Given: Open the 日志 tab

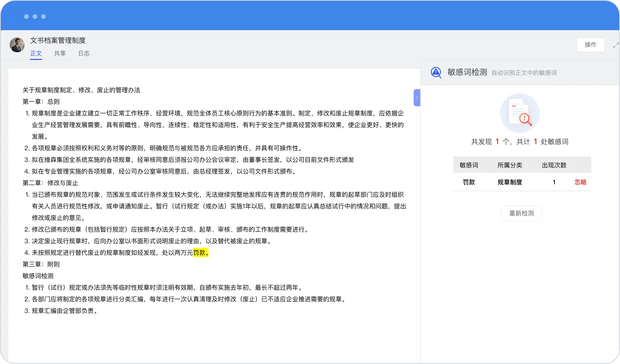Looking at the screenshot, I should click(84, 53).
